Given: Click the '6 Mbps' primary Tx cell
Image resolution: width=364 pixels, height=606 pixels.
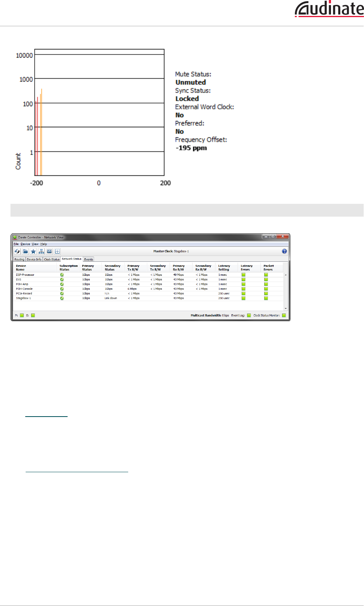Looking at the screenshot, I should (132, 289).
